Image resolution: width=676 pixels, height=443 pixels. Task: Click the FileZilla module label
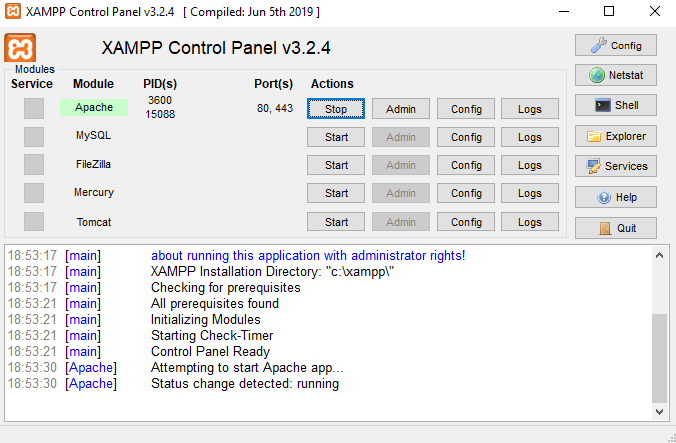tap(93, 164)
